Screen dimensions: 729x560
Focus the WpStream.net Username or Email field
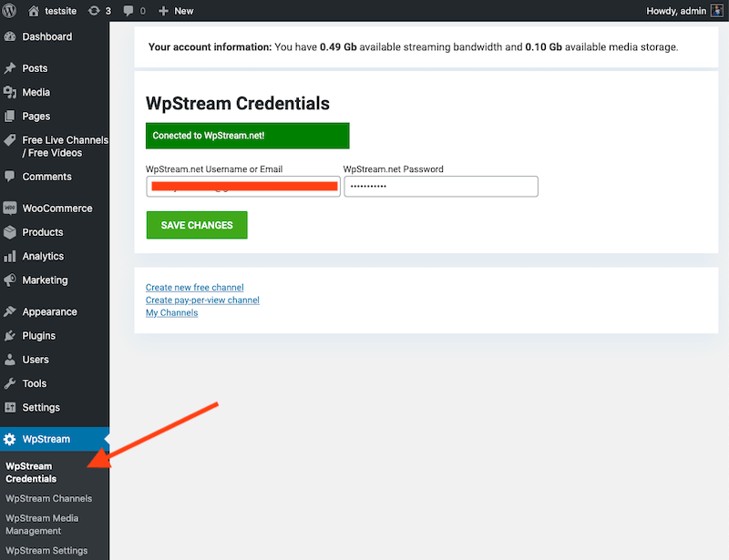point(243,187)
